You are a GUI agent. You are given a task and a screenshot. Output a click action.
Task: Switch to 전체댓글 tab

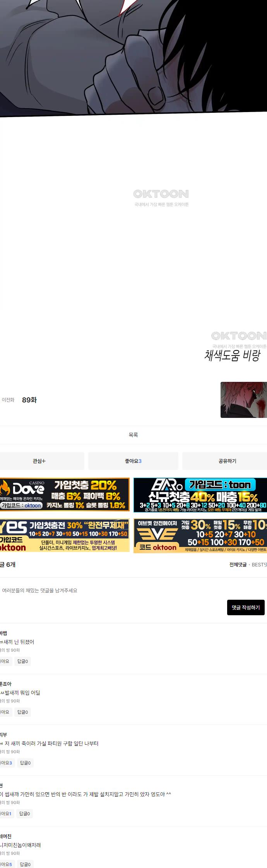(238, 564)
